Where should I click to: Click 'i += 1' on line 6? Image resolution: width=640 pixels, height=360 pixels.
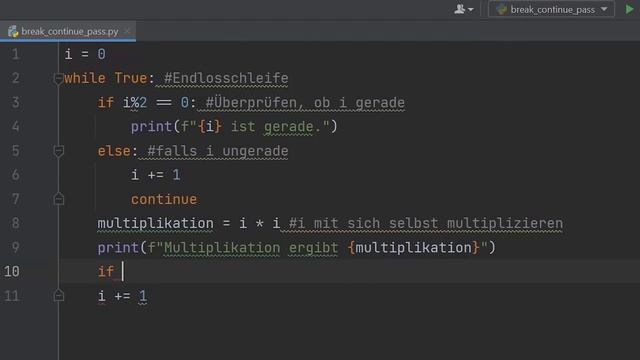pos(156,175)
